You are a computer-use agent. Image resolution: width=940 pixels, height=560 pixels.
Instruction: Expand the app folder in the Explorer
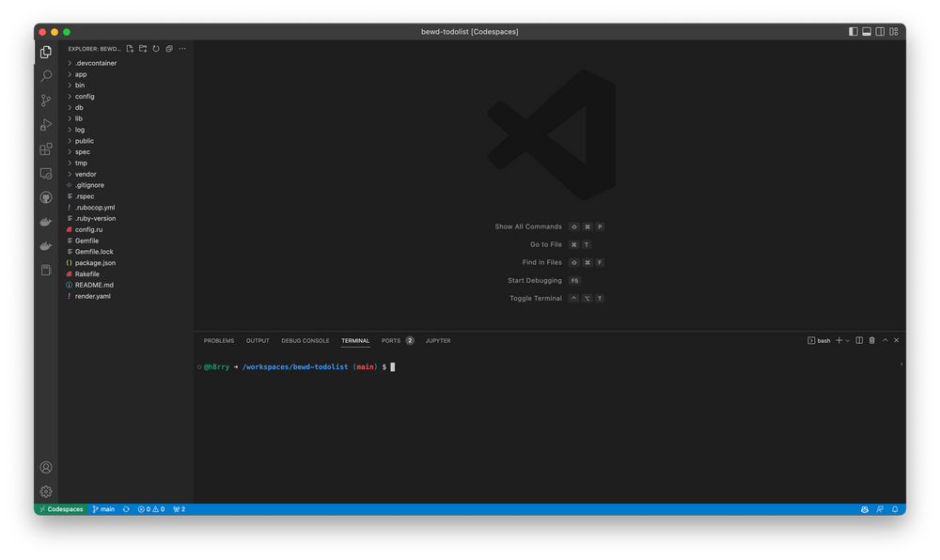[80, 74]
